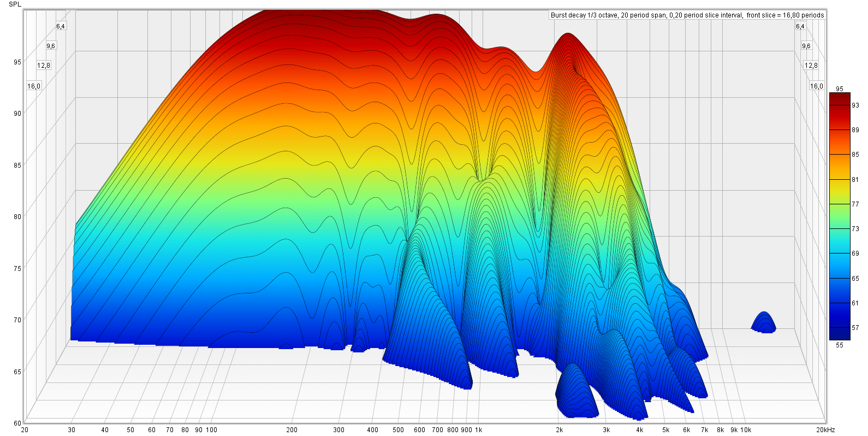Click the 89 value on color legend
This screenshot has width=868, height=436.
tap(855, 130)
